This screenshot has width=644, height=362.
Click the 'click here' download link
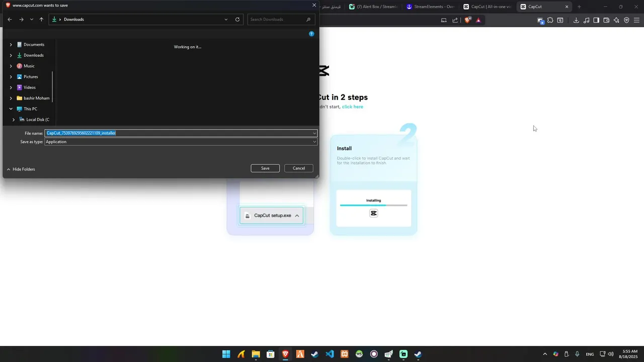click(x=352, y=107)
